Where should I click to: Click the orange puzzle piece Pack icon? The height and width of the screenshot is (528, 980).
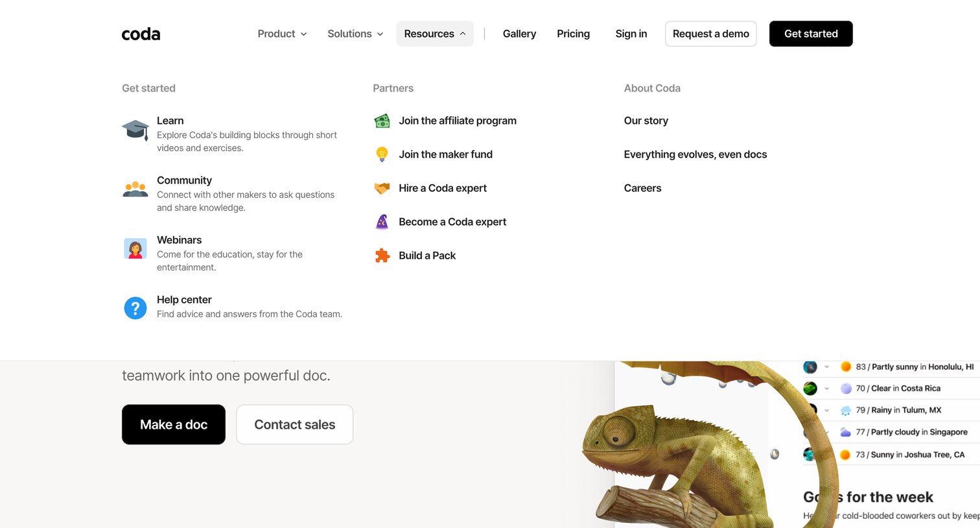click(382, 256)
